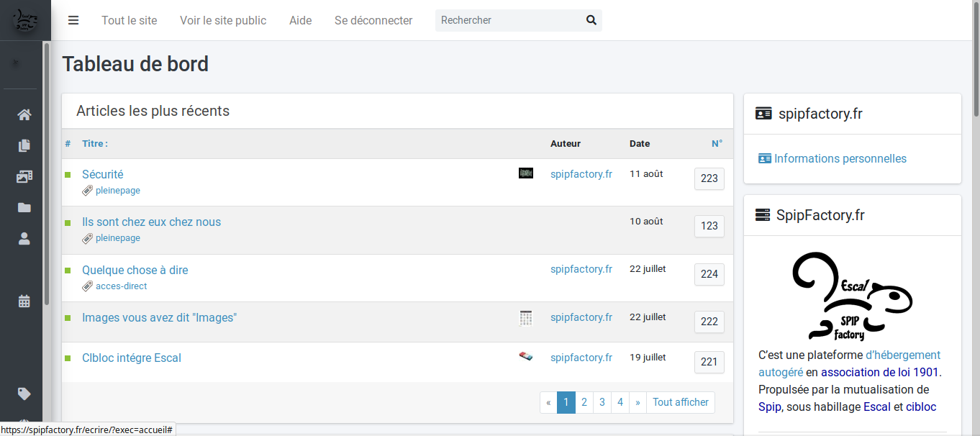Click the sidebar vertical scrollbar
The height and width of the screenshot is (436, 980).
(x=47, y=173)
